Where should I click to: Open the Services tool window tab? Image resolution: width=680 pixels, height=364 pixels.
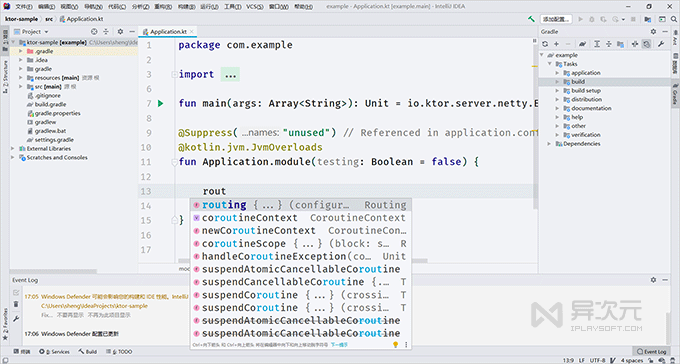54,352
